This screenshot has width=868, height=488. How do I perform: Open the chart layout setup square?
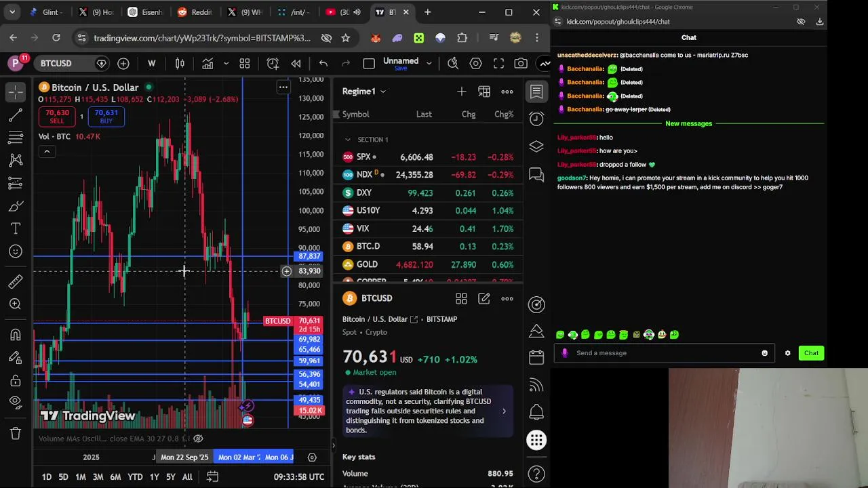(x=368, y=63)
